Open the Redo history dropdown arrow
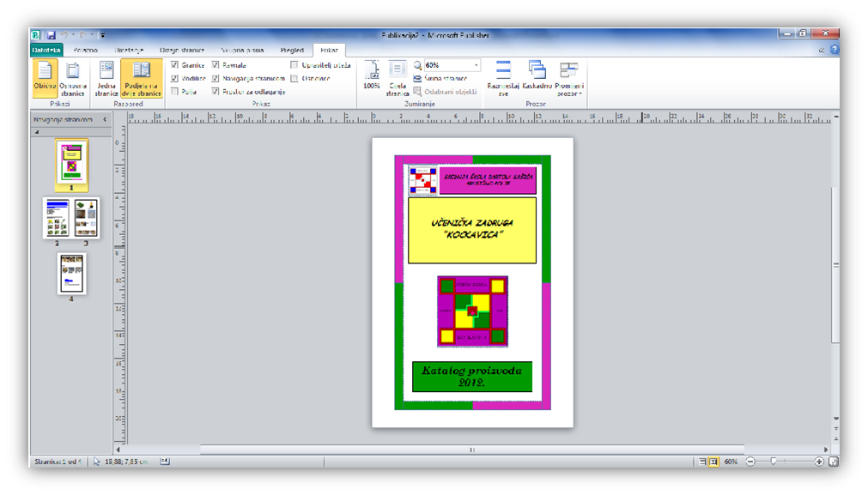 [92, 35]
